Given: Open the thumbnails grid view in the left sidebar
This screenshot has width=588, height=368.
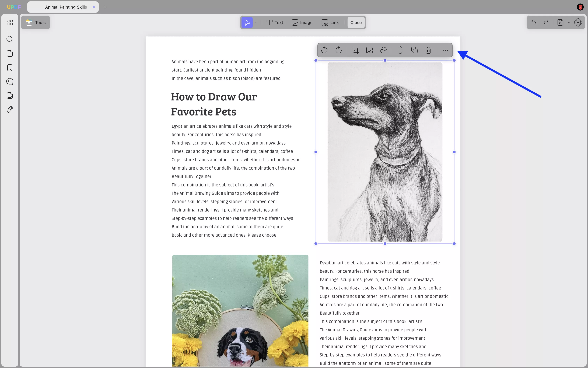Looking at the screenshot, I should click(x=10, y=22).
